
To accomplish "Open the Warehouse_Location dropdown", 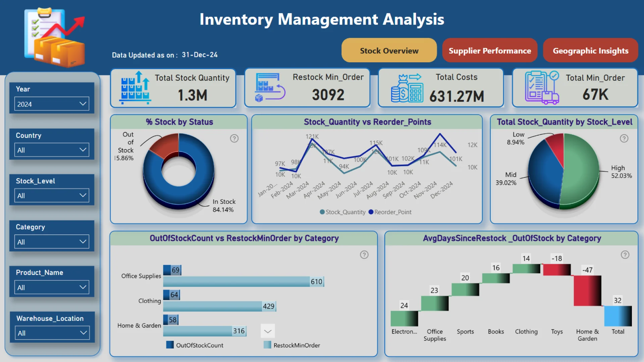I will click(x=52, y=333).
